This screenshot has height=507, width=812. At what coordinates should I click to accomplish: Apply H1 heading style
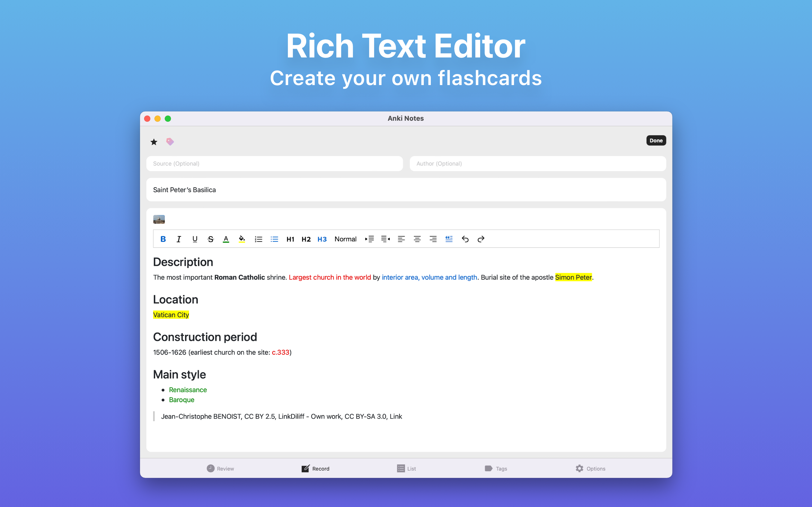point(290,239)
